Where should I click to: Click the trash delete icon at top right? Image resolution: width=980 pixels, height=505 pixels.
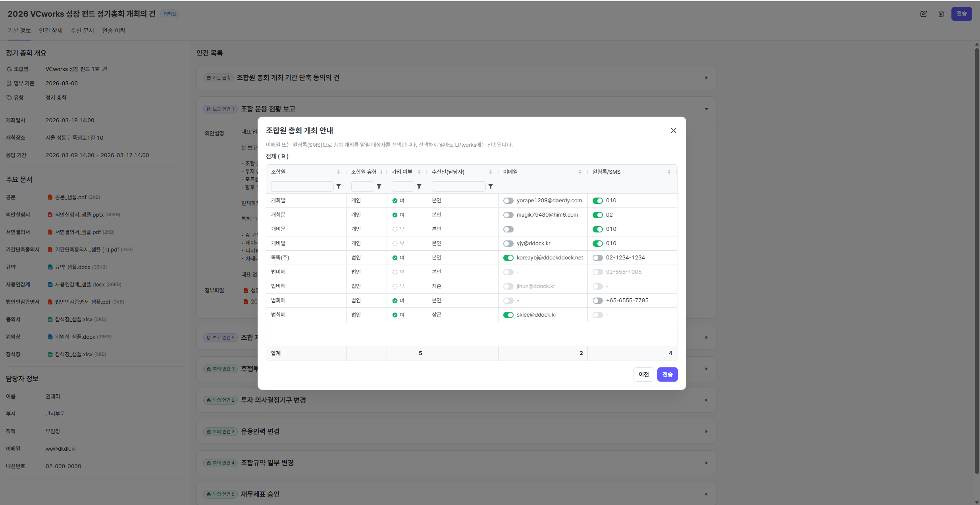(x=941, y=14)
